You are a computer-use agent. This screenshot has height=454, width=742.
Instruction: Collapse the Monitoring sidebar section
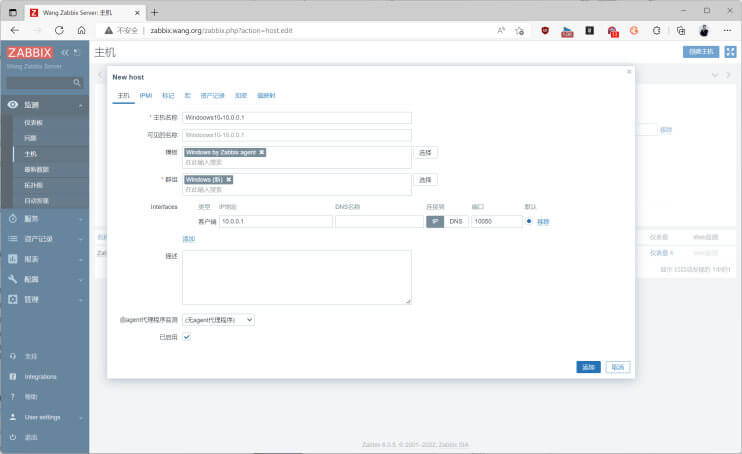81,105
